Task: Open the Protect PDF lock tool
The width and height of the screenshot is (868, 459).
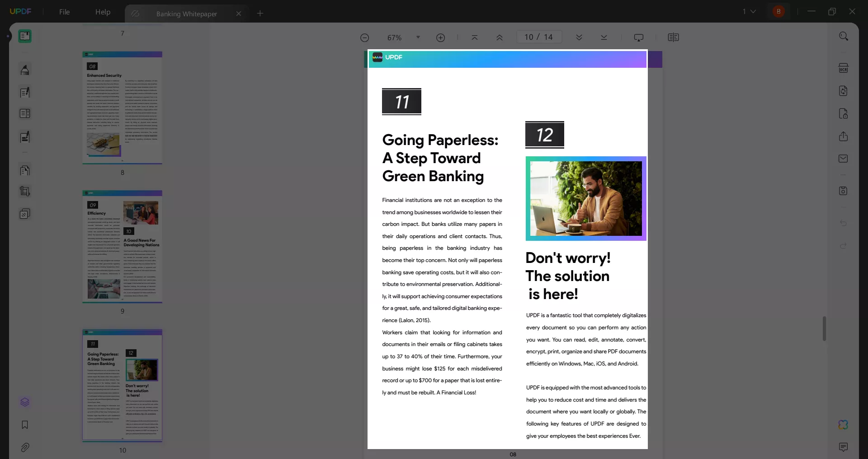Action: pyautogui.click(x=844, y=113)
